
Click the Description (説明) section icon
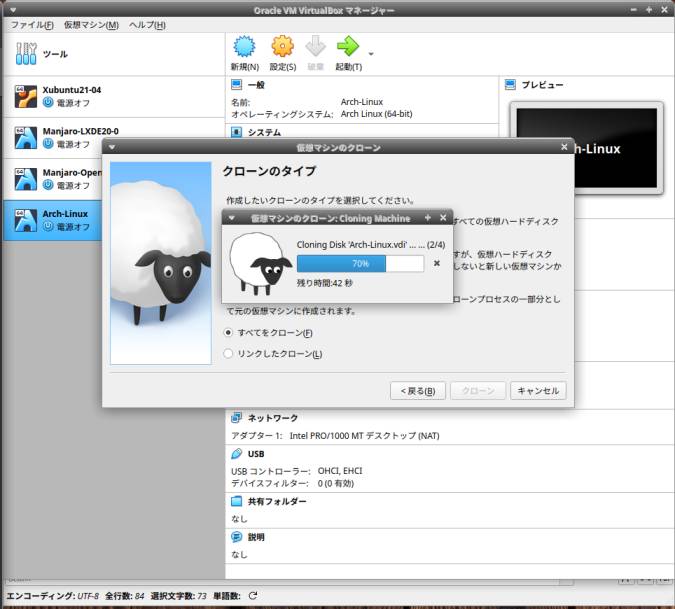pos(237,537)
